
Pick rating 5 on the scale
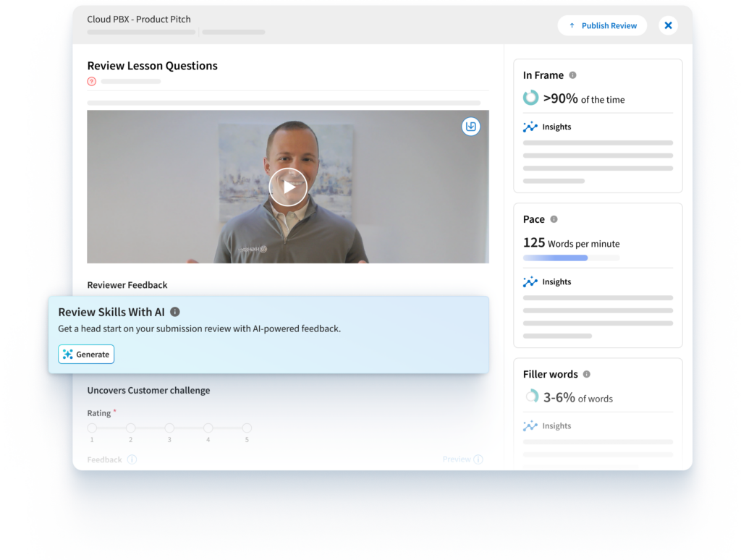247,427
